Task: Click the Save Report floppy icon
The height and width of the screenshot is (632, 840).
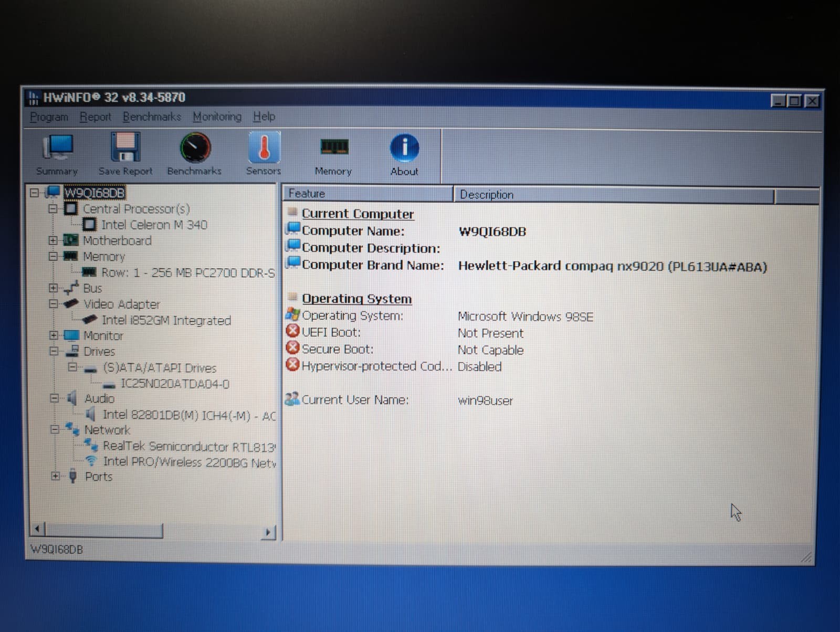Action: (x=125, y=154)
